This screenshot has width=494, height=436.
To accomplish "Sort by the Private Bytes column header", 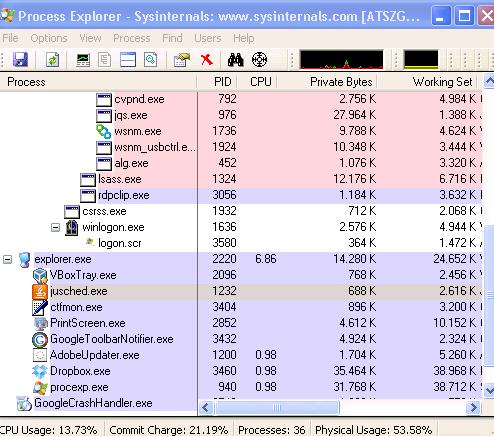I will click(327, 82).
